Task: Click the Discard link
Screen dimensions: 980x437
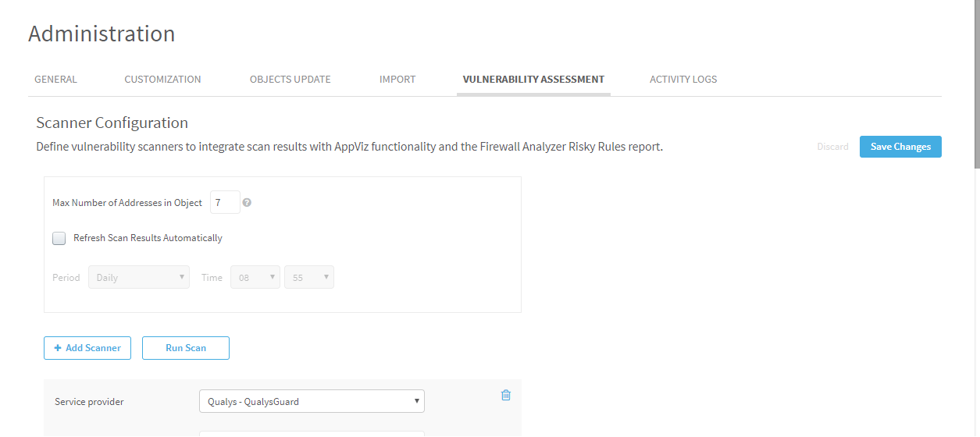Action: (832, 147)
